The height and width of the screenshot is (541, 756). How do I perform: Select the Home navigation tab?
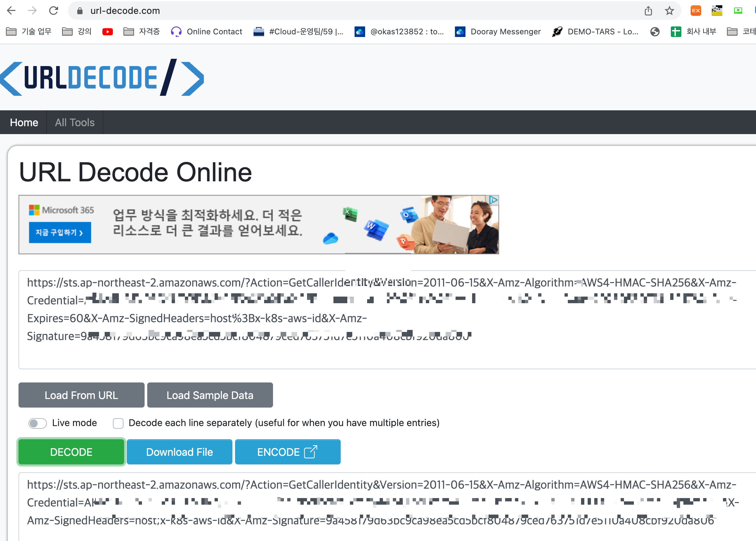(x=24, y=122)
